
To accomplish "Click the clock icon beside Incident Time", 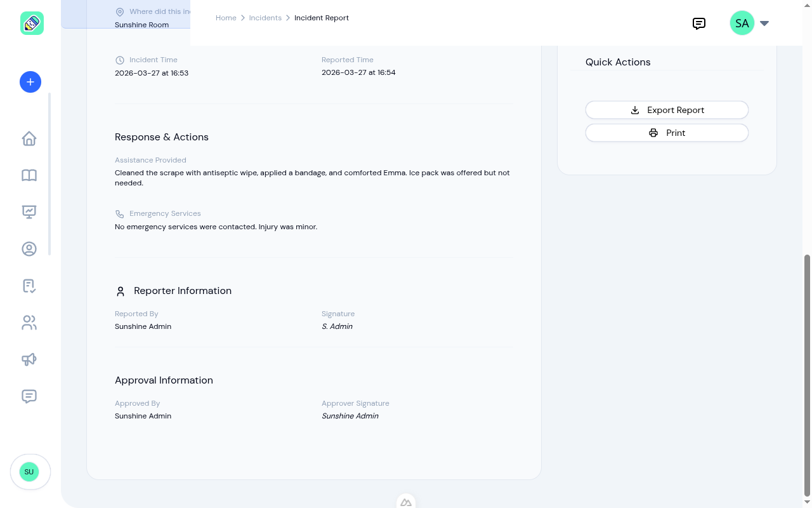I will tap(120, 60).
